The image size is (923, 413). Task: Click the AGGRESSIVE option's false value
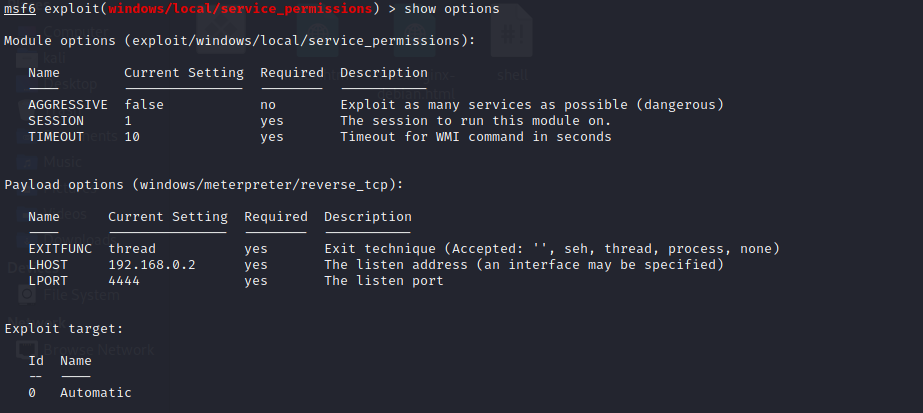tap(144, 105)
